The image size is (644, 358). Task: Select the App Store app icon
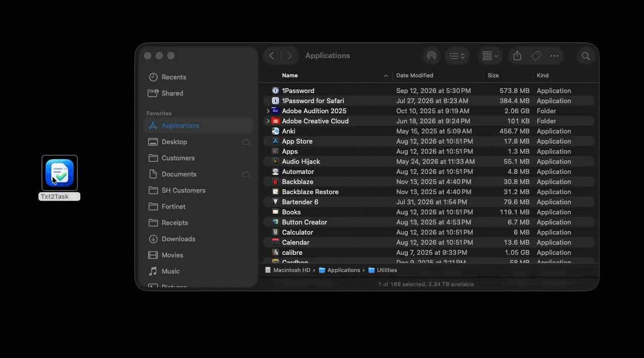coord(275,141)
